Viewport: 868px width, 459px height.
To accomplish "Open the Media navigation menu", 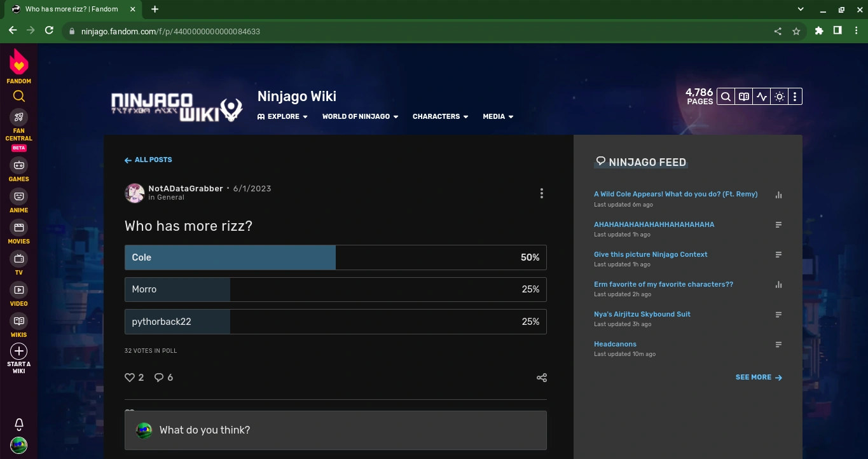I will [498, 117].
